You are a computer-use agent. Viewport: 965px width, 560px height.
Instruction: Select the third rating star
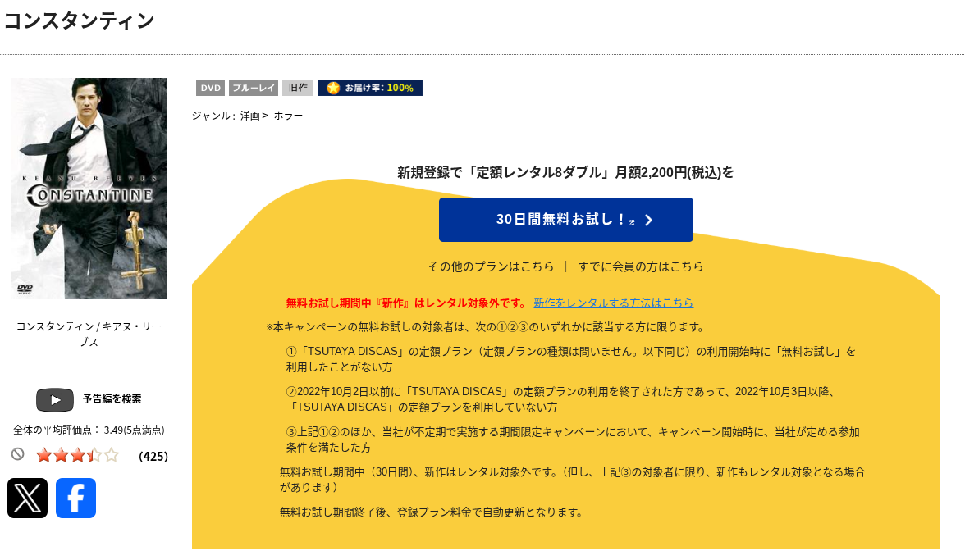(x=77, y=456)
